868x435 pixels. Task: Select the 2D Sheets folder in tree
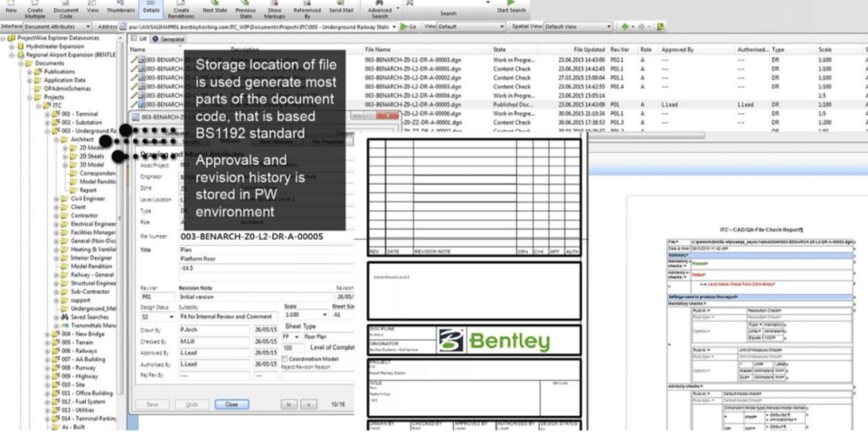tap(91, 156)
